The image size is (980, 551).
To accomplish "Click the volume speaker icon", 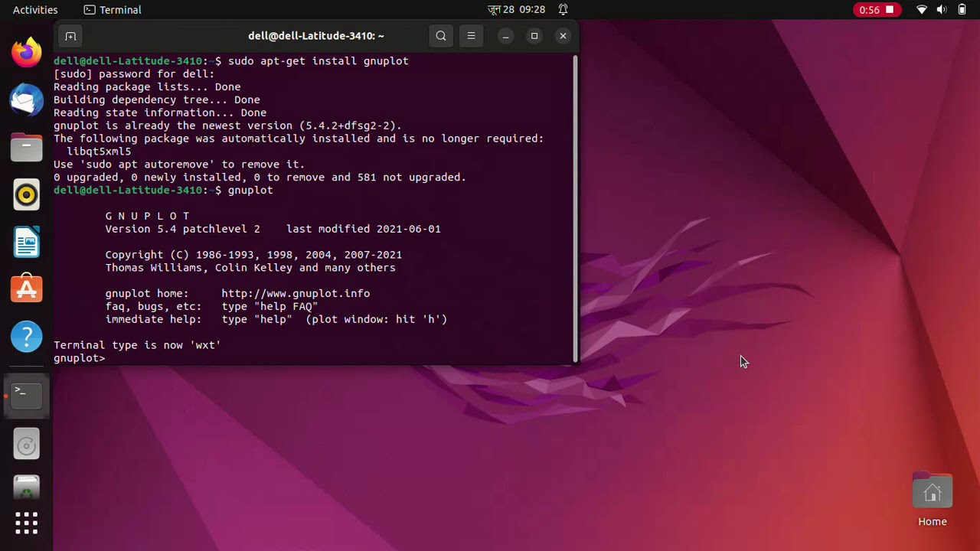I will 942,10.
